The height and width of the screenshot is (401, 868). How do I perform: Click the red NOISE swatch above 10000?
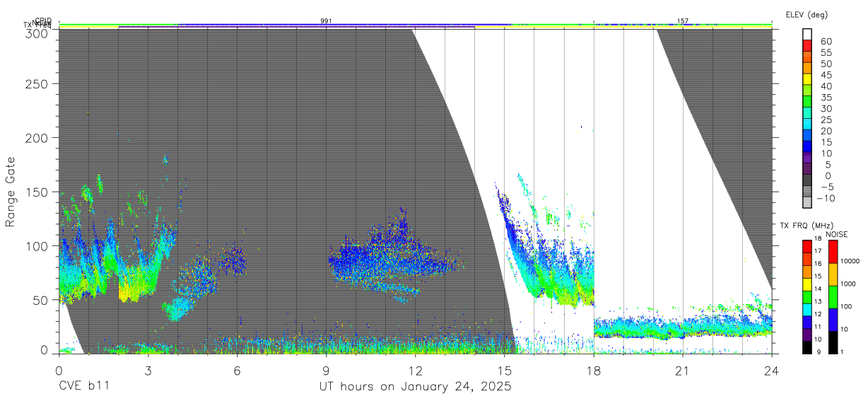tap(833, 250)
